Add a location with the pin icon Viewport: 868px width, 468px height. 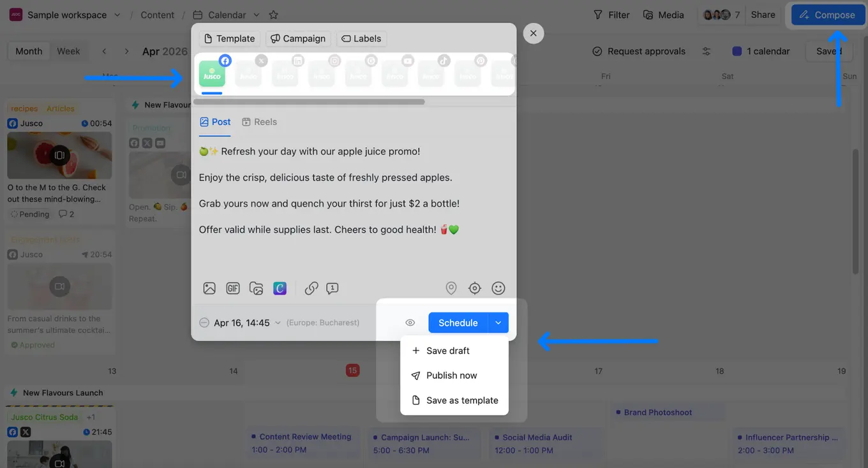coord(451,288)
